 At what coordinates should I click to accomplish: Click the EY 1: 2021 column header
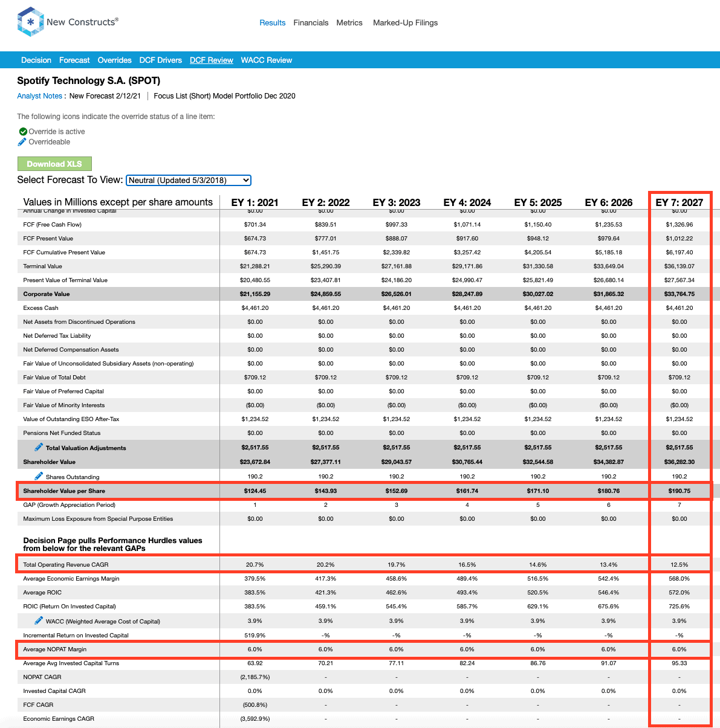(255, 202)
